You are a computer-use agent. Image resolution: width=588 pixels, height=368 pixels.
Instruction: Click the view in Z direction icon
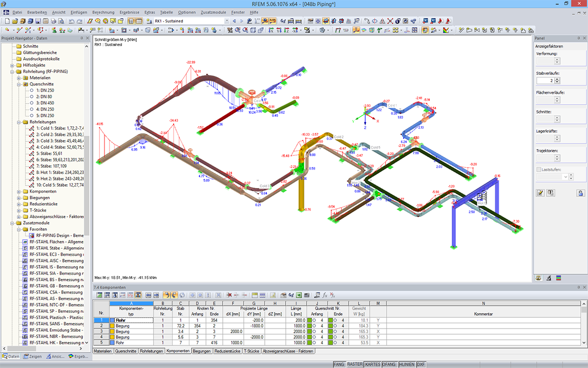286,30
